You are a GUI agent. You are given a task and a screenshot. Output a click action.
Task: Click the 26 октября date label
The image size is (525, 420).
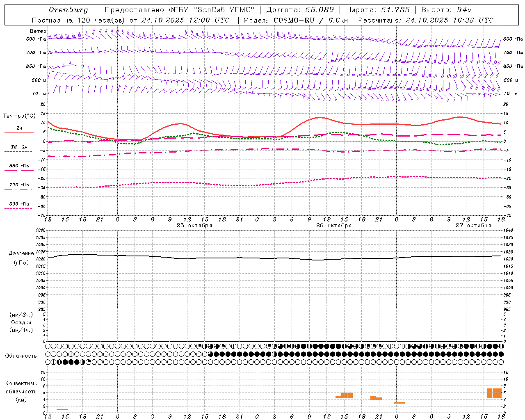tap(334, 226)
